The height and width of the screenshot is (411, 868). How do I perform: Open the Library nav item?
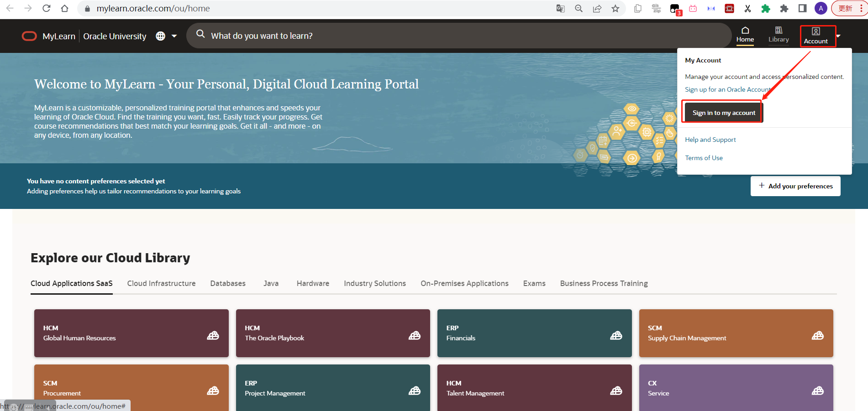click(x=779, y=35)
